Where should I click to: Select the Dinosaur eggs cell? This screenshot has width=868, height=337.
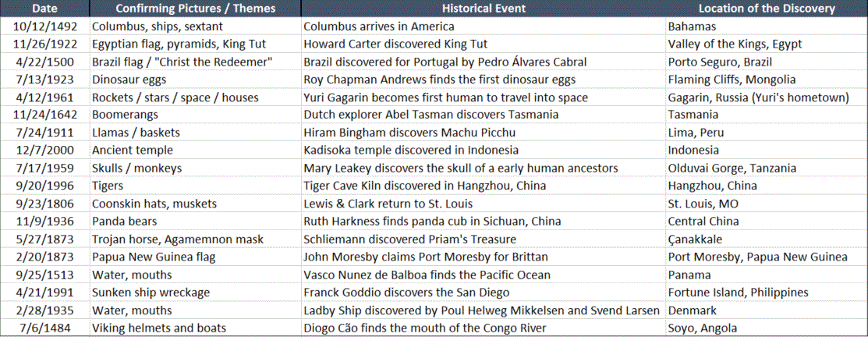click(196, 79)
